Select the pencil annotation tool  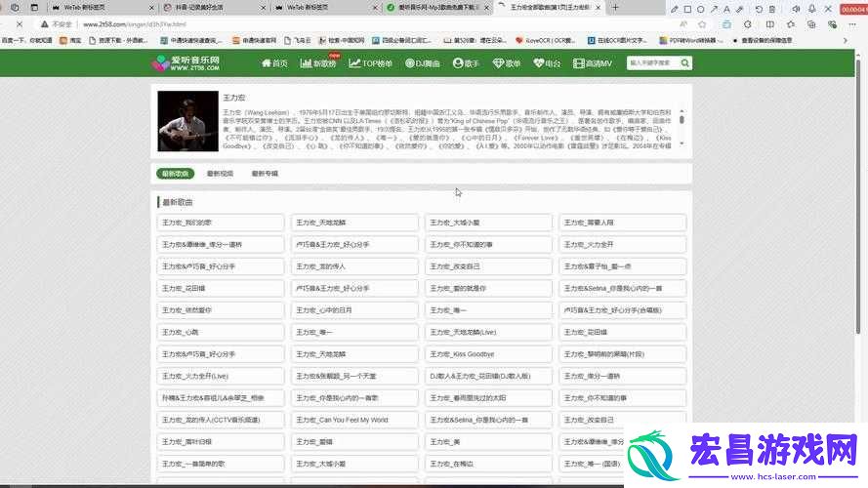[674, 9]
